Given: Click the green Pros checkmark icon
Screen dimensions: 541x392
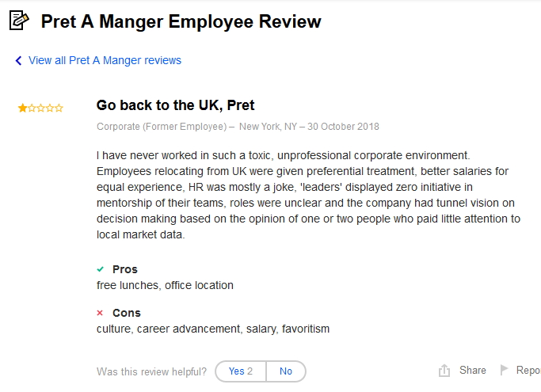Looking at the screenshot, I should click(x=101, y=270).
